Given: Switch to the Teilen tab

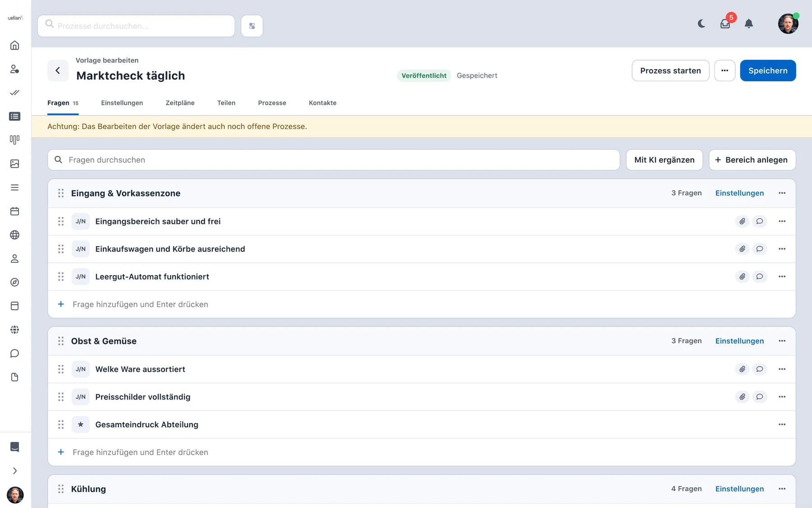Looking at the screenshot, I should click(x=226, y=103).
